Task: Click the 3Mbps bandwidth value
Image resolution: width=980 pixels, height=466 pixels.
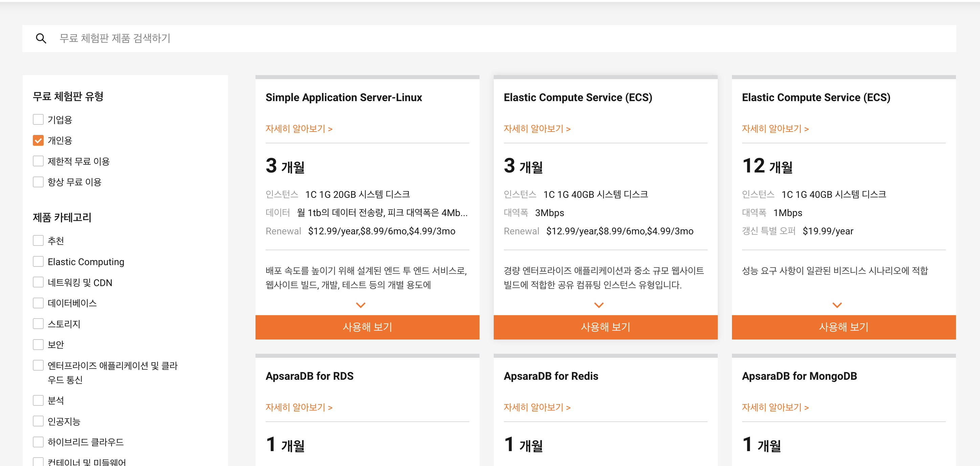Action: (x=549, y=213)
